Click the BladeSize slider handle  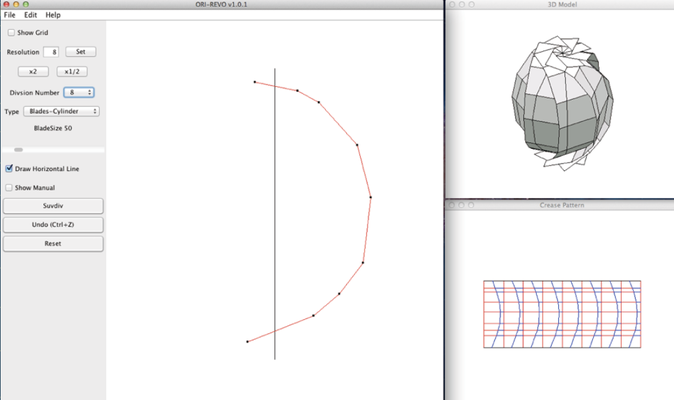18,150
